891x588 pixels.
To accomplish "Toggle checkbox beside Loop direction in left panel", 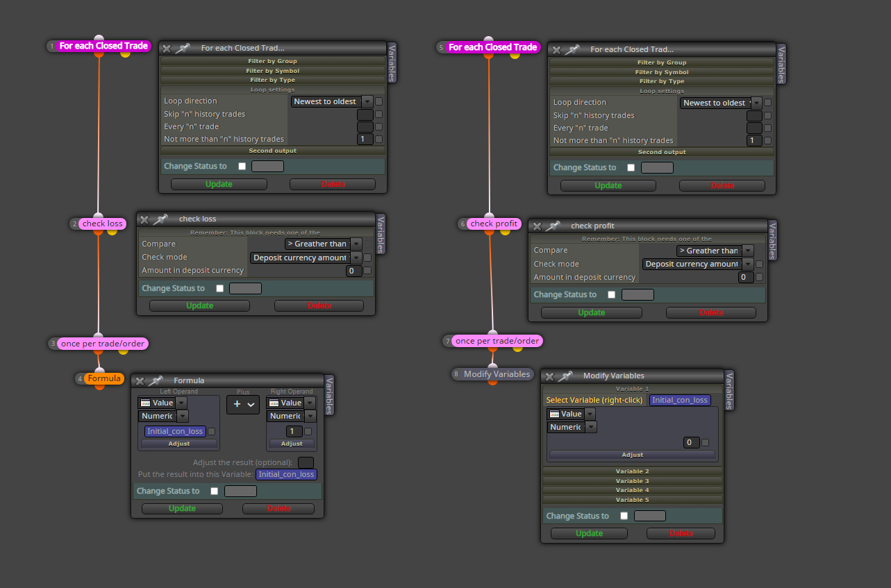I will (378, 101).
